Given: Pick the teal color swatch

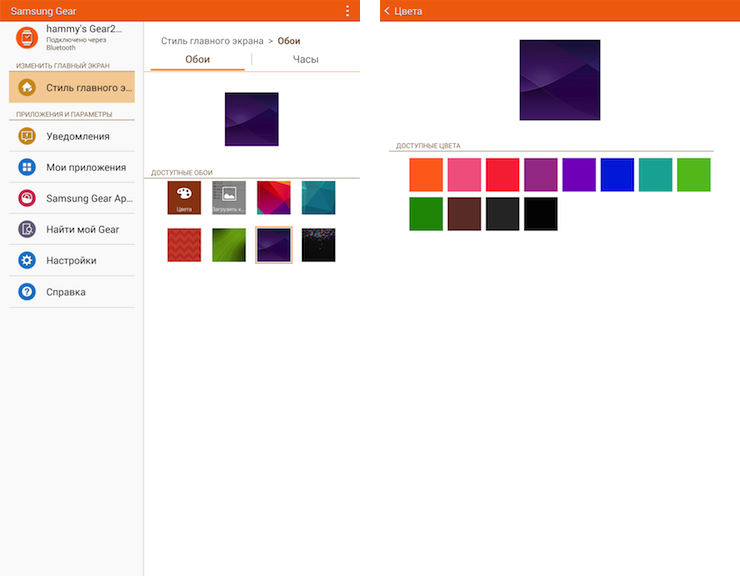Looking at the screenshot, I should [x=656, y=175].
